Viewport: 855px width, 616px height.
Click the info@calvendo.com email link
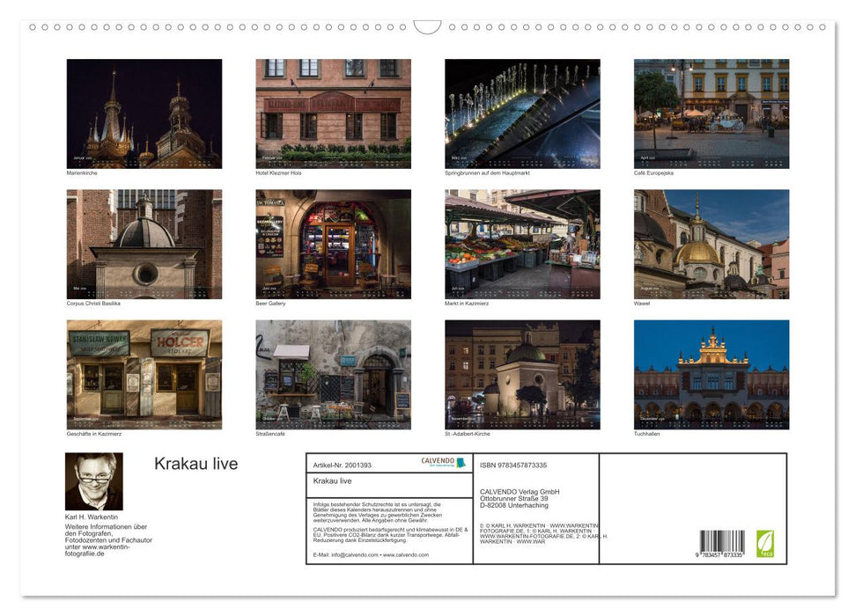(355, 556)
